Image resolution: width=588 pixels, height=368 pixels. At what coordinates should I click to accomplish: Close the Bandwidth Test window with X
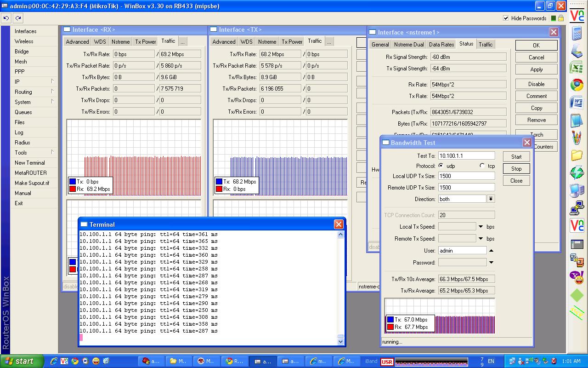527,143
